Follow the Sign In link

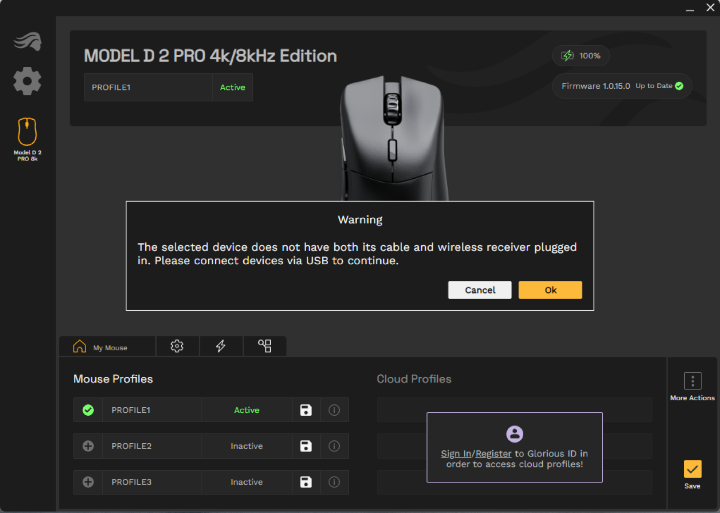[x=456, y=454]
